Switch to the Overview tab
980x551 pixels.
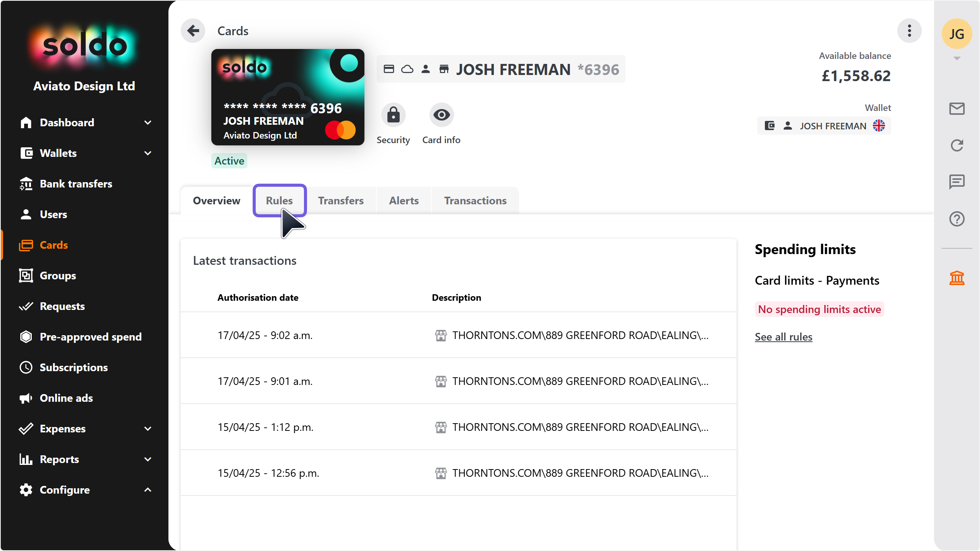coord(217,201)
